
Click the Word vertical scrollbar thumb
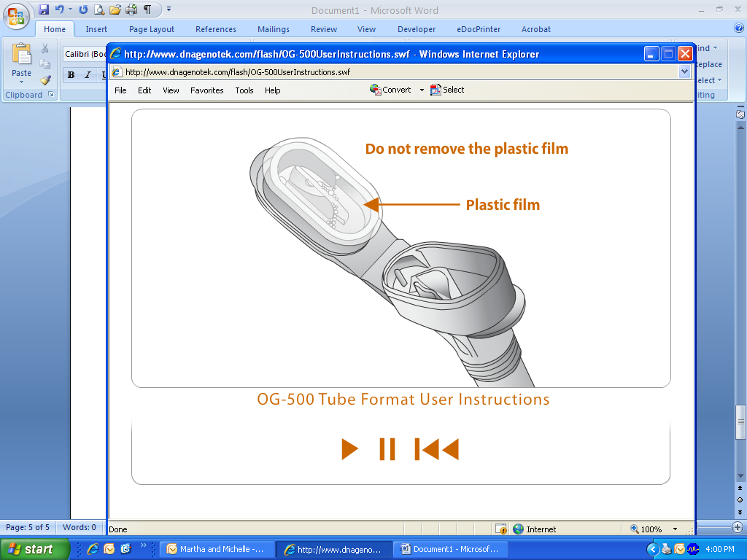pyautogui.click(x=740, y=422)
